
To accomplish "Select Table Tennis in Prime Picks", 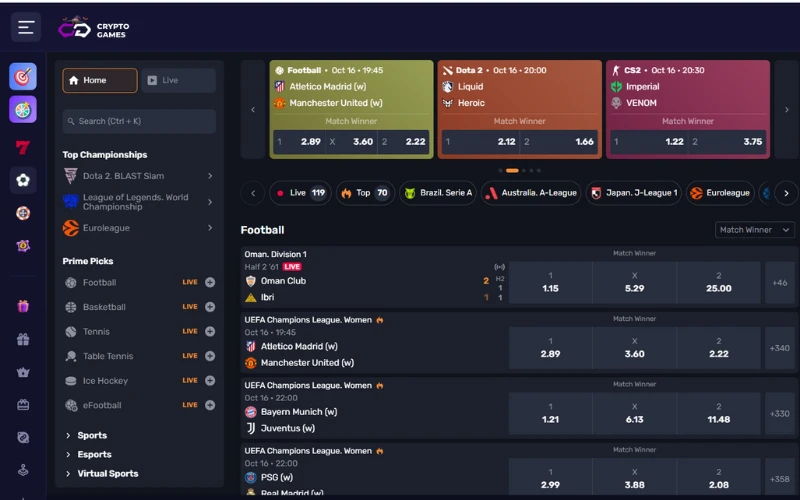I will pyautogui.click(x=108, y=356).
